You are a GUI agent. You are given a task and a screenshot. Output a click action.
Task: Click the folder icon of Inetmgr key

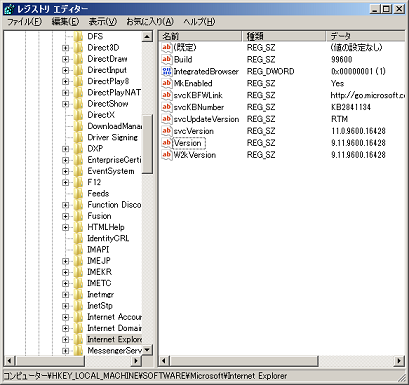78,295
